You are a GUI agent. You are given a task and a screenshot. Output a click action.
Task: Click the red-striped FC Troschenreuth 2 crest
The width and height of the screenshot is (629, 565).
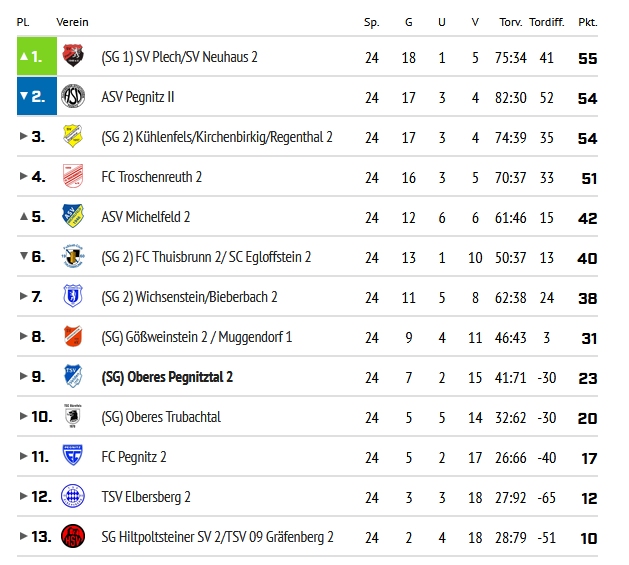(x=73, y=176)
